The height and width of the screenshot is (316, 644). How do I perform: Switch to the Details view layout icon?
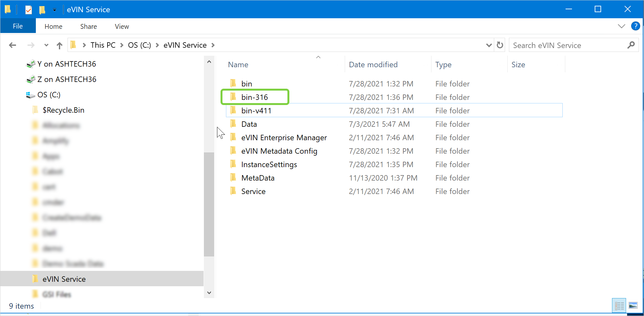click(x=619, y=305)
